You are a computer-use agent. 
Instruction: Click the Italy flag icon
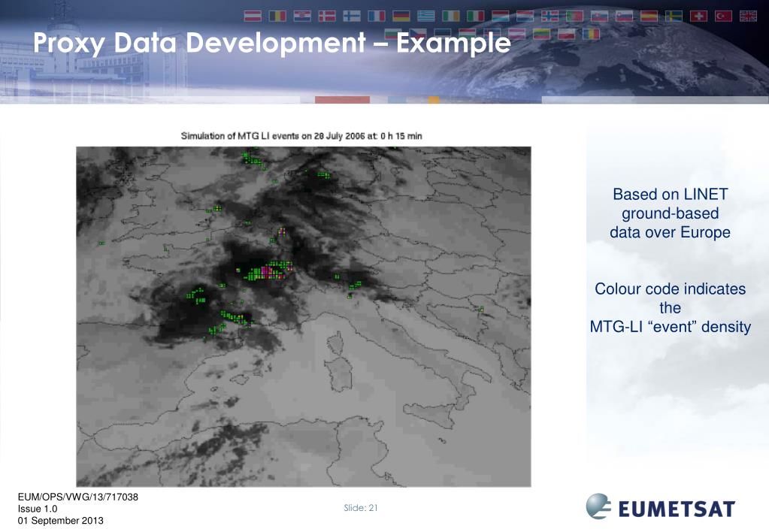tap(475, 17)
